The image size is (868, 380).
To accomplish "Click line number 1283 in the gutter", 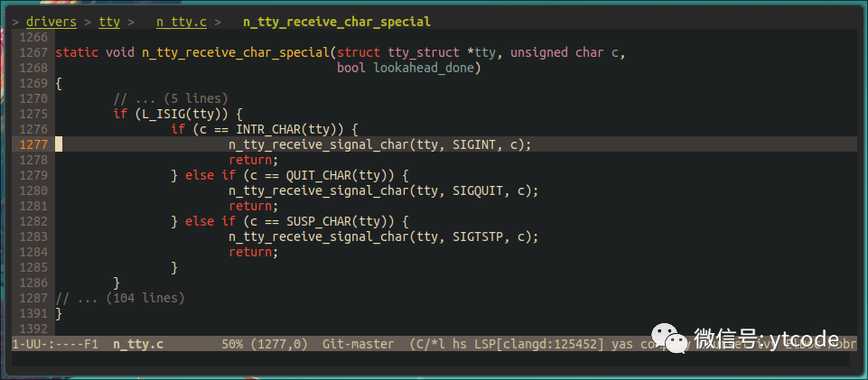I will coord(33,236).
